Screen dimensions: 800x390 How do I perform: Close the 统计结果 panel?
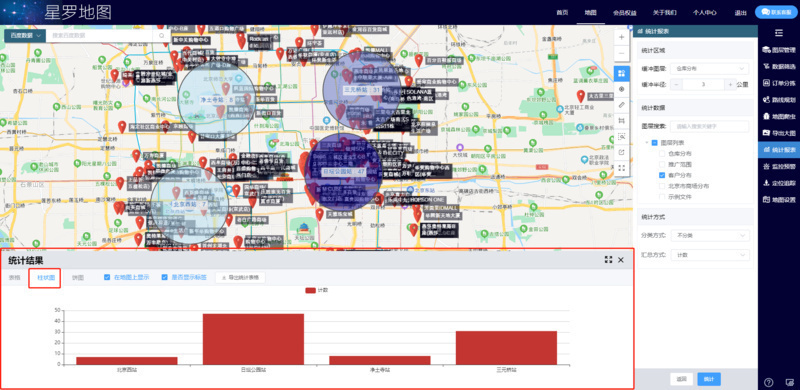[x=621, y=260]
